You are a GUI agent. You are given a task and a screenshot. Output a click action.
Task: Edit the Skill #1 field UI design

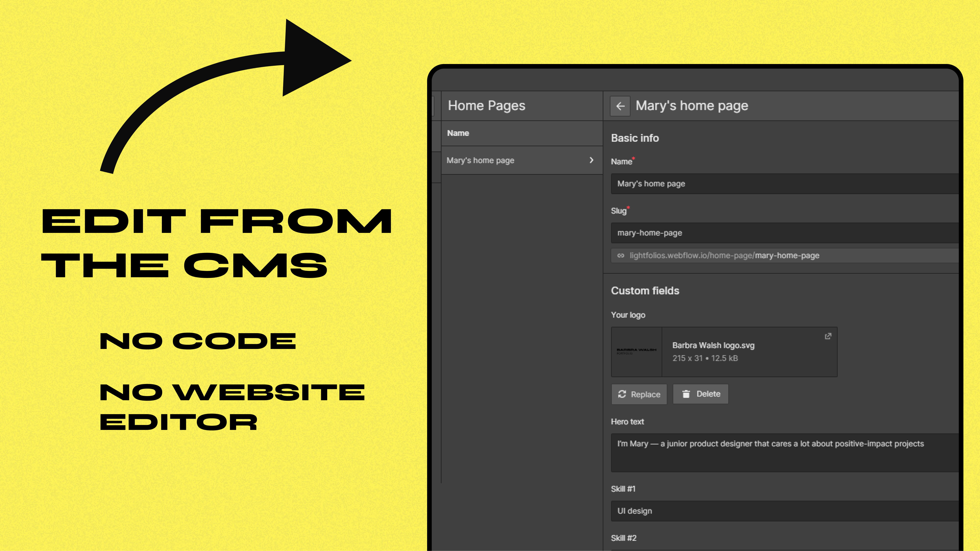click(784, 511)
